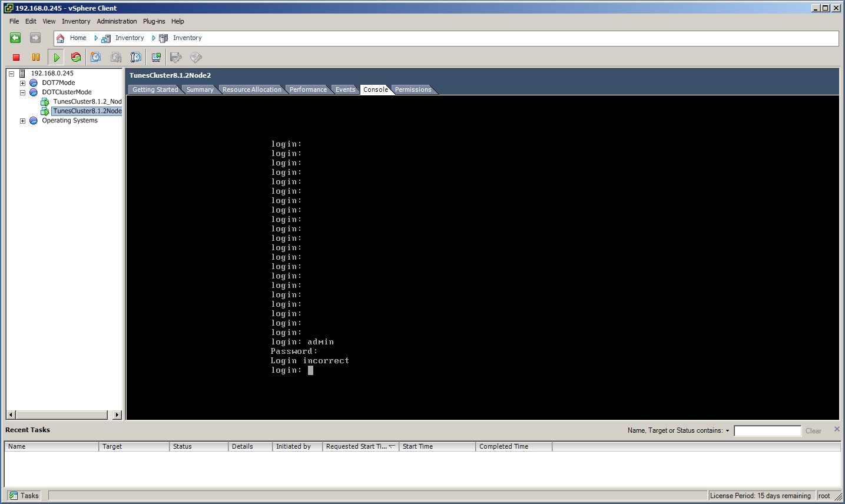Click the Clear filter button

(813, 431)
